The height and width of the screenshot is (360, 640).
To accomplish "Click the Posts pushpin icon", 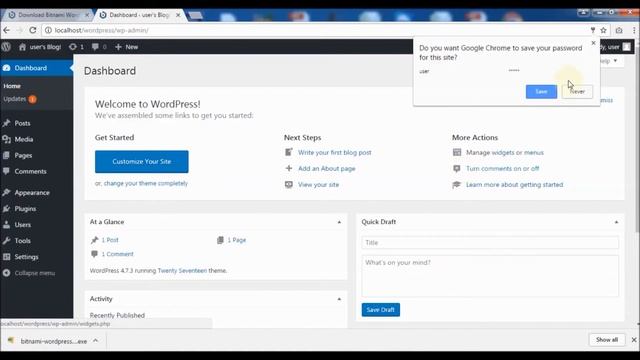I will [x=6, y=123].
